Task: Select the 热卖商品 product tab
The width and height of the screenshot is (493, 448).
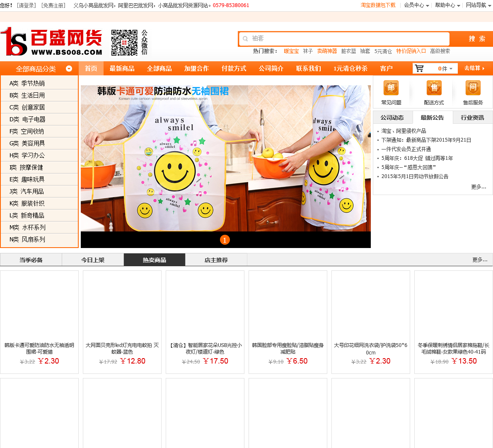Action: point(155,260)
